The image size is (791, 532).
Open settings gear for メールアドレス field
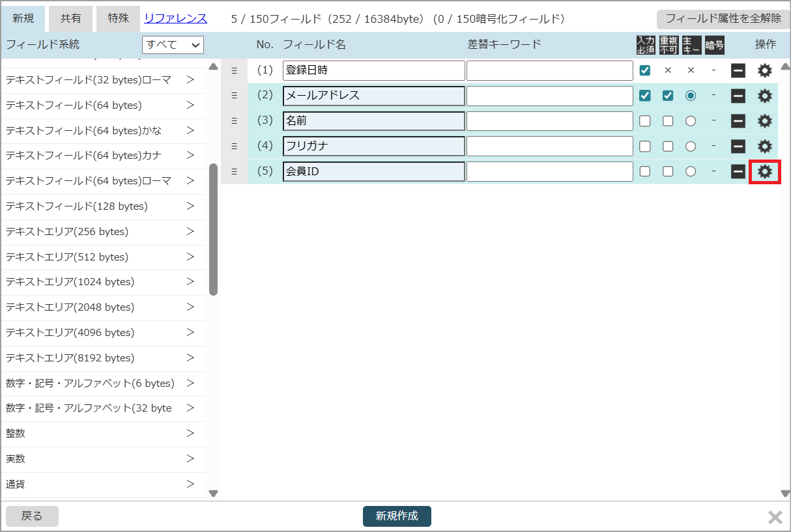point(764,96)
